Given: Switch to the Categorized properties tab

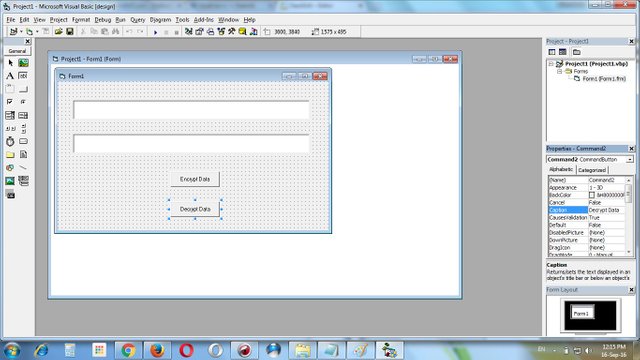Looking at the screenshot, I should click(x=592, y=170).
